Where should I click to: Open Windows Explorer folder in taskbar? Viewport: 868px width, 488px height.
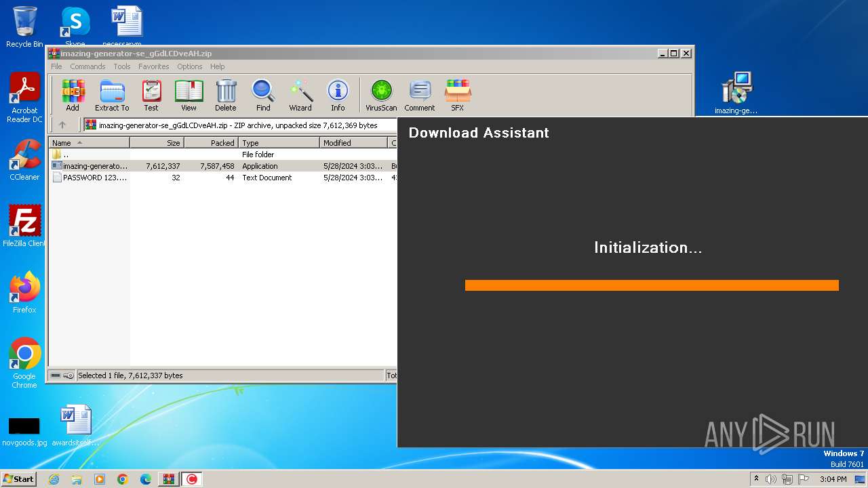77,479
